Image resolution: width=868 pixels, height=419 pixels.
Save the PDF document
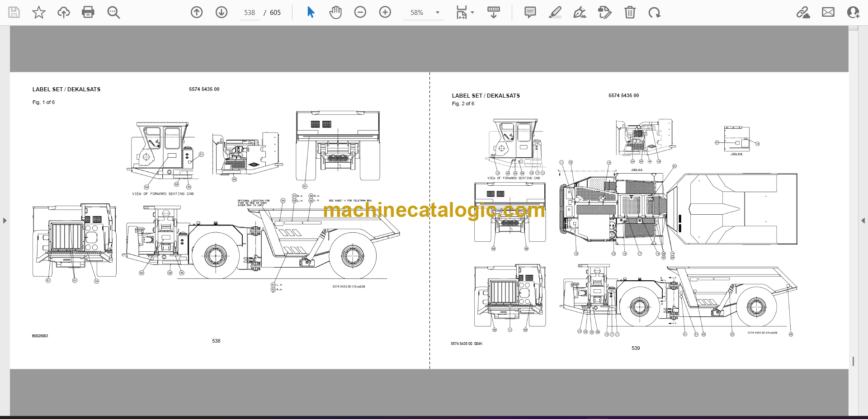(14, 12)
